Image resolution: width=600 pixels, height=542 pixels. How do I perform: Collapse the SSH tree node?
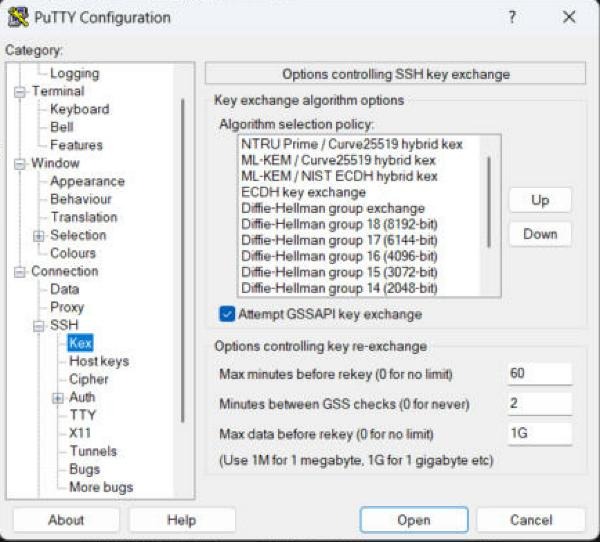(x=38, y=326)
